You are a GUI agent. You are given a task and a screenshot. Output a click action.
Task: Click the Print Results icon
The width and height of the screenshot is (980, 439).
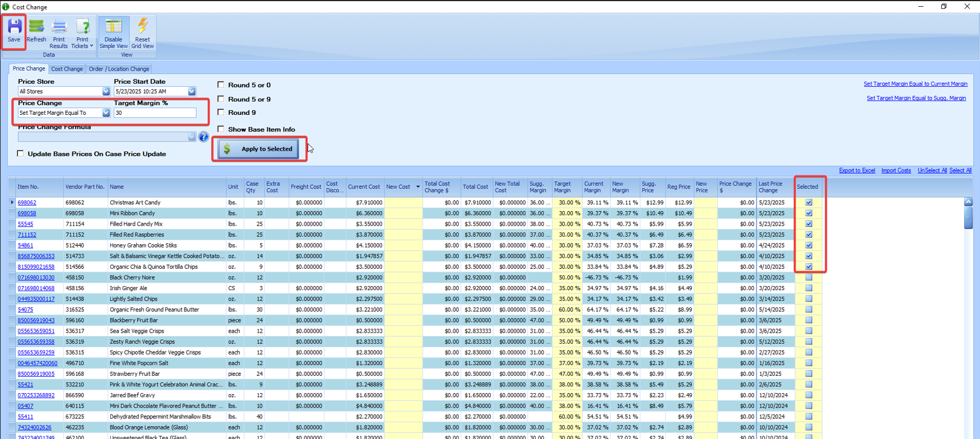pos(59,32)
